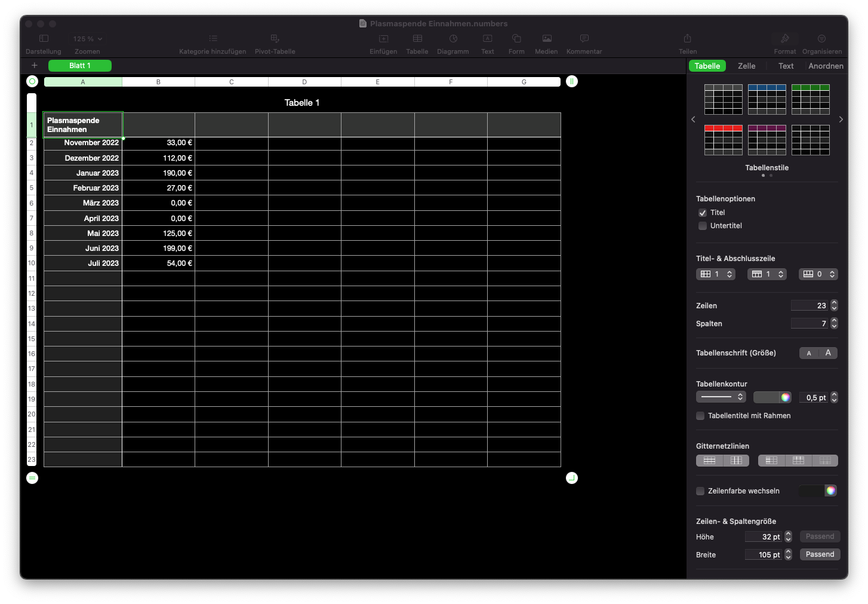Add a new sheet with plus button
This screenshot has height=604, width=868.
(35, 66)
